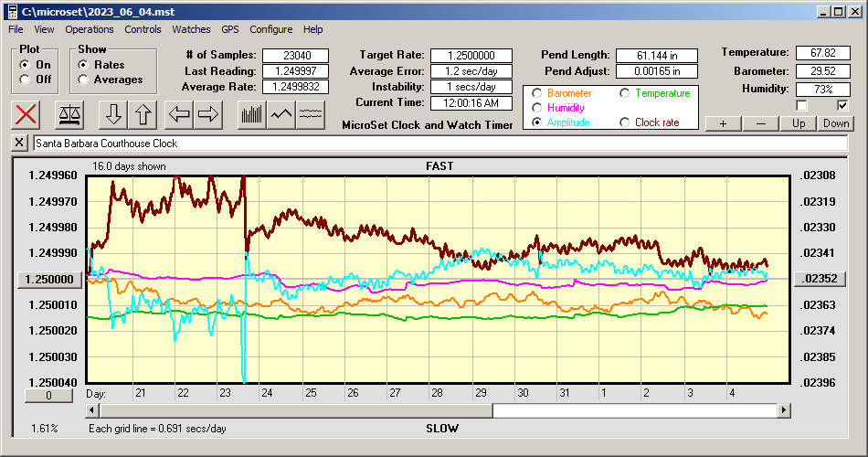Select the Clock rate trace radio button
The height and width of the screenshot is (457, 868).
[x=626, y=122]
